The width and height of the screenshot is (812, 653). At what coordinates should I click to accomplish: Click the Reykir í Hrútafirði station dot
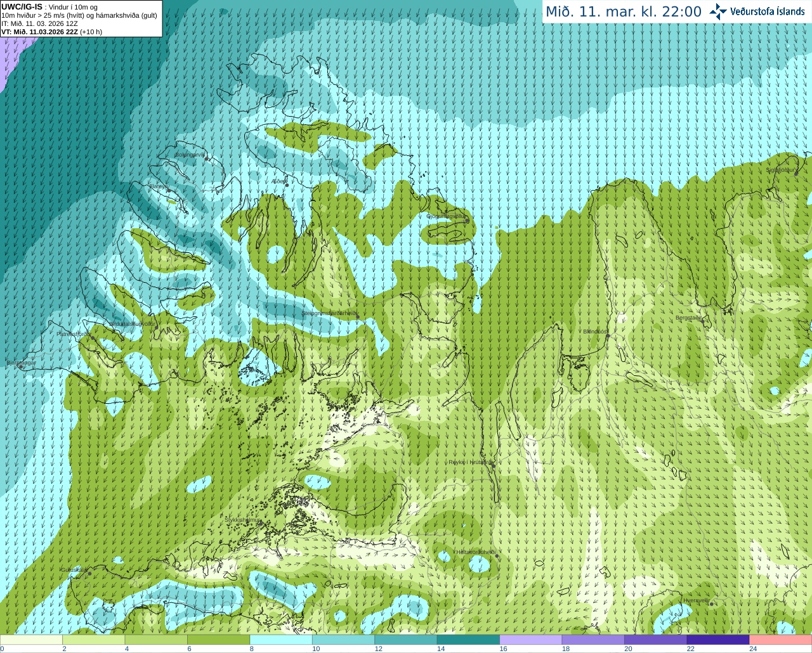pyautogui.click(x=491, y=463)
